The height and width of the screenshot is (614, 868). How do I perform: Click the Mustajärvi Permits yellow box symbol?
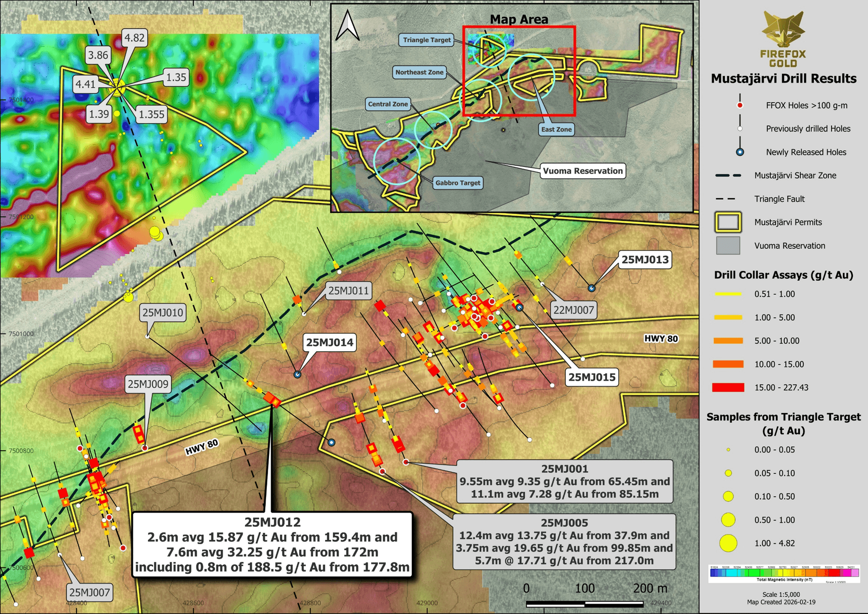(x=728, y=222)
